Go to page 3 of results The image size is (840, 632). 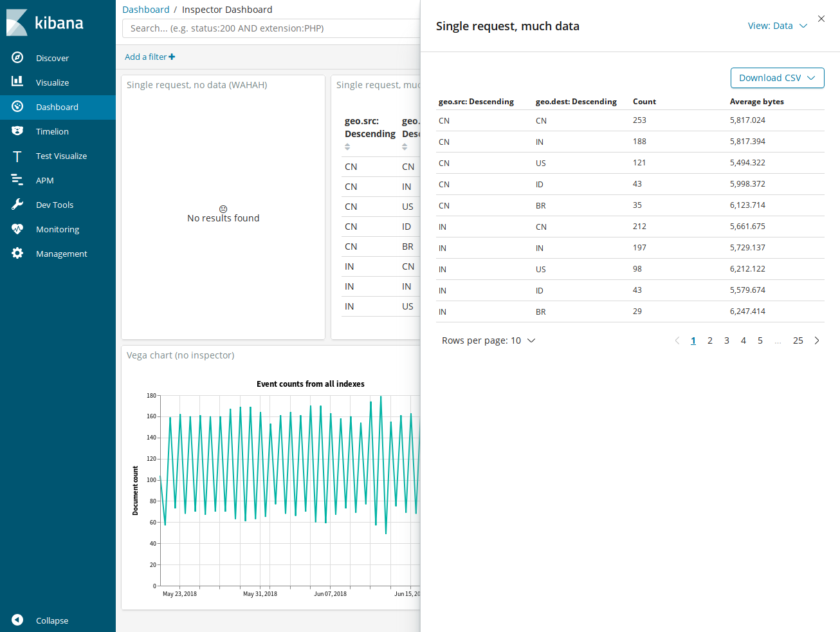(x=727, y=340)
